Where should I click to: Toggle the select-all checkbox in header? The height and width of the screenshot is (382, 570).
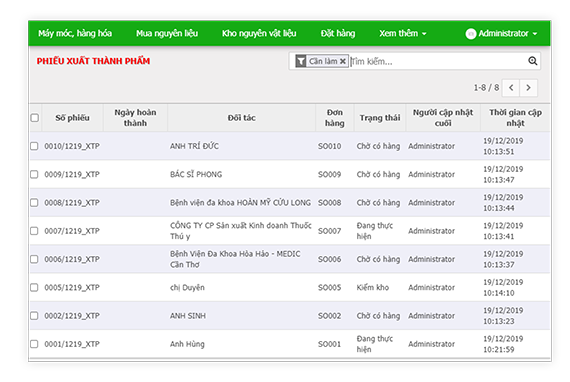[x=35, y=118]
